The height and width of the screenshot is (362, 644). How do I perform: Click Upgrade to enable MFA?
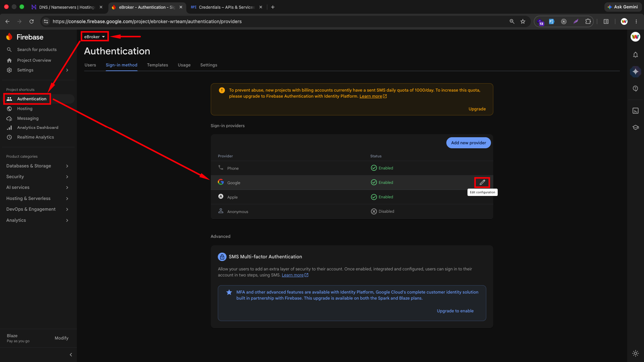point(455,311)
